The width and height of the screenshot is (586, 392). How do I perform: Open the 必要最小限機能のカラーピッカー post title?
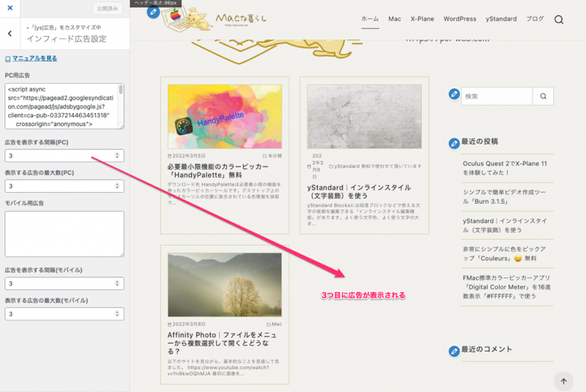[218, 171]
